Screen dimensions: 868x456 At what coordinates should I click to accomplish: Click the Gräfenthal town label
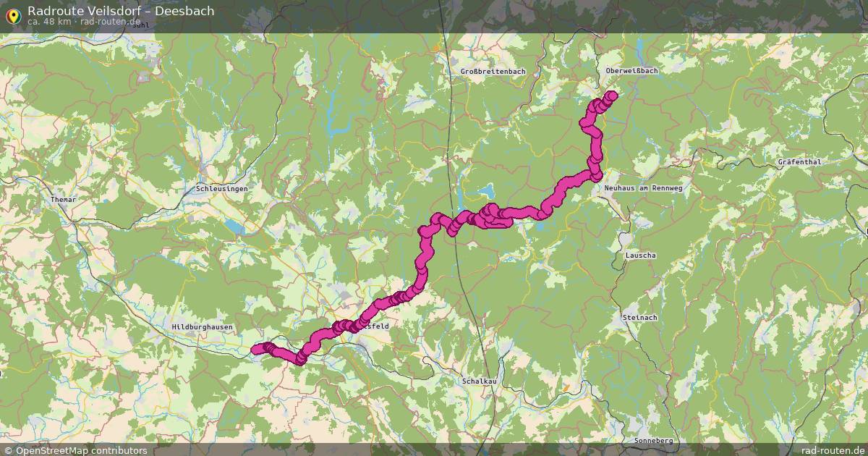[x=799, y=162]
